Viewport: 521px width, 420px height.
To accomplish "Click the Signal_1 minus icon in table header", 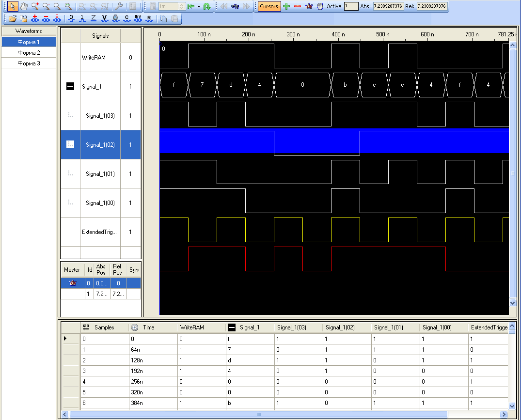I will (x=232, y=327).
